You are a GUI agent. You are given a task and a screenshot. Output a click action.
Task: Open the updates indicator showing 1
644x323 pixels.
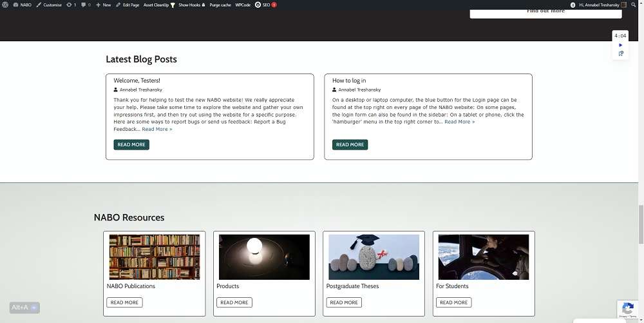pos(71,5)
